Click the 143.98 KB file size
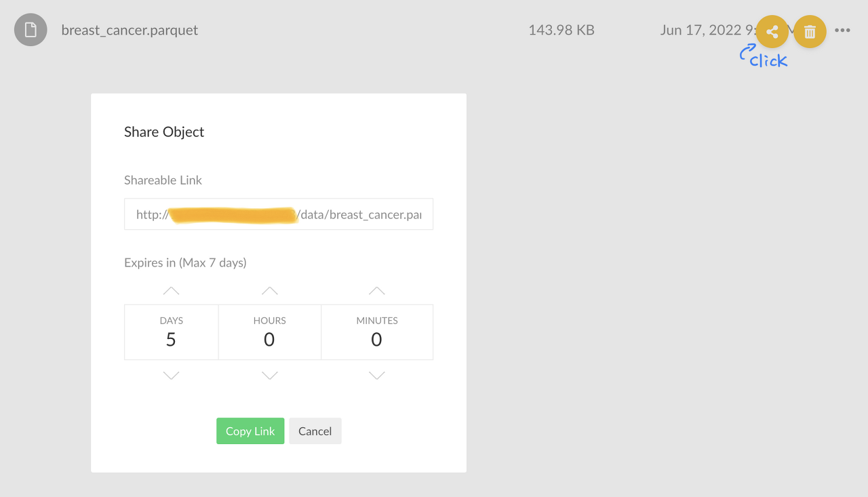868x497 pixels. [561, 30]
